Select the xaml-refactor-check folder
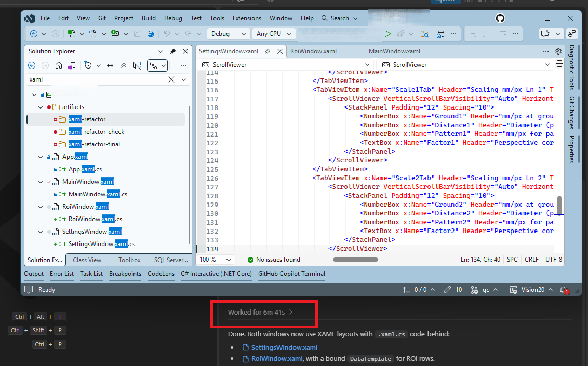 tap(96, 132)
